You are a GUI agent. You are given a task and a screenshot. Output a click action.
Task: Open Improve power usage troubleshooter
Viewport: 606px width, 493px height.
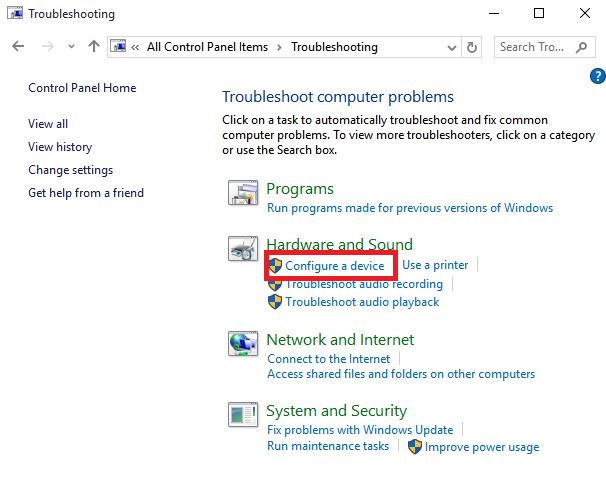click(482, 447)
